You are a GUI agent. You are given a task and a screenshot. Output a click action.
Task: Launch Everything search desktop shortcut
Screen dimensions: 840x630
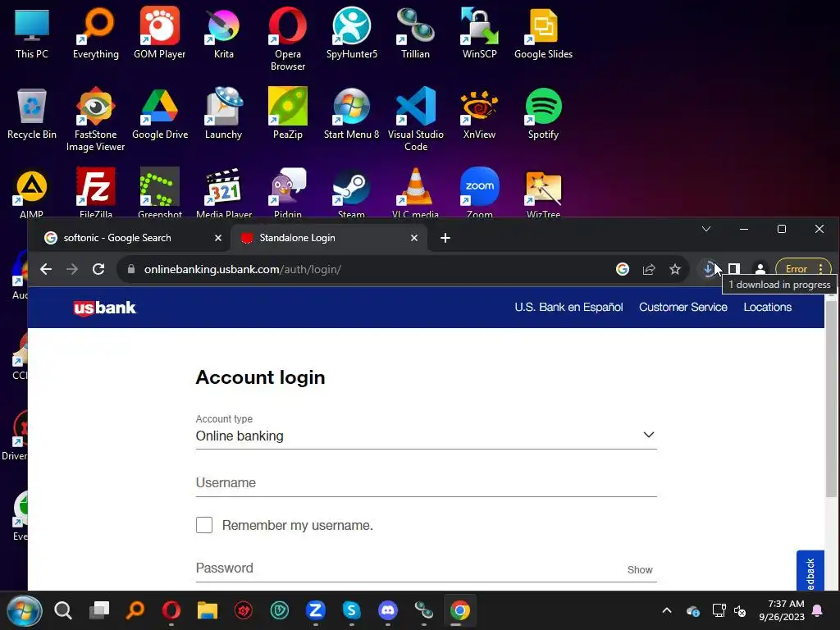96,33
